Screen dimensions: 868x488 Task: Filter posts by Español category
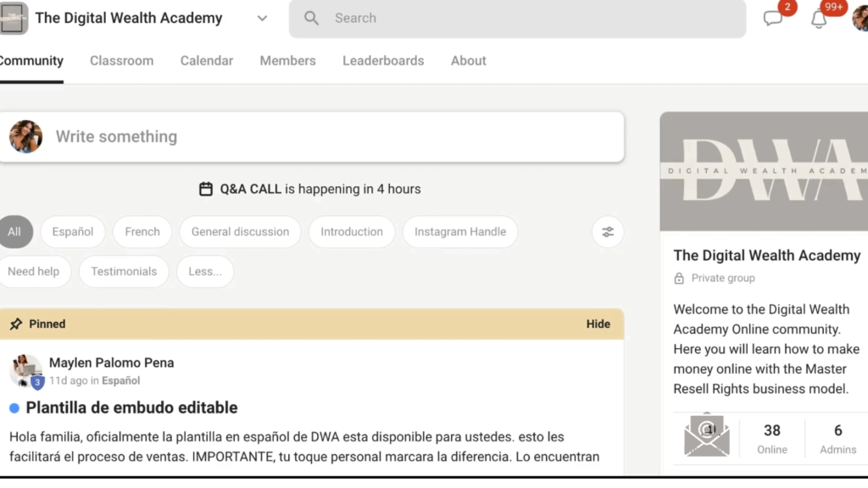73,232
